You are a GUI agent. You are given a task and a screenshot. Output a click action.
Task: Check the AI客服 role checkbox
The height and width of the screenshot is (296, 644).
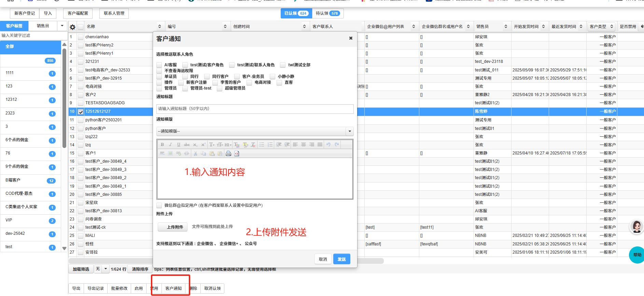[x=159, y=65]
